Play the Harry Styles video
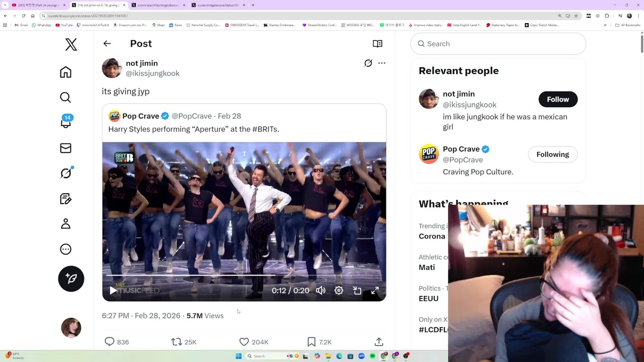 (113, 291)
